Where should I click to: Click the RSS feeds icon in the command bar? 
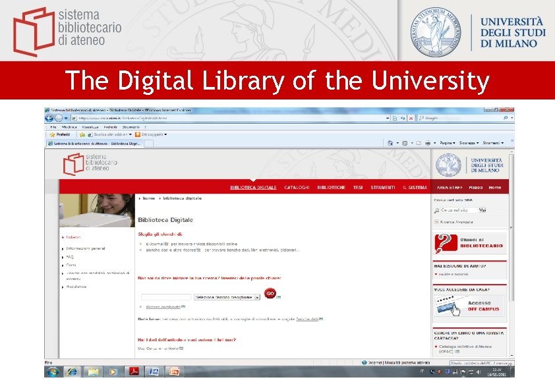coord(405,143)
